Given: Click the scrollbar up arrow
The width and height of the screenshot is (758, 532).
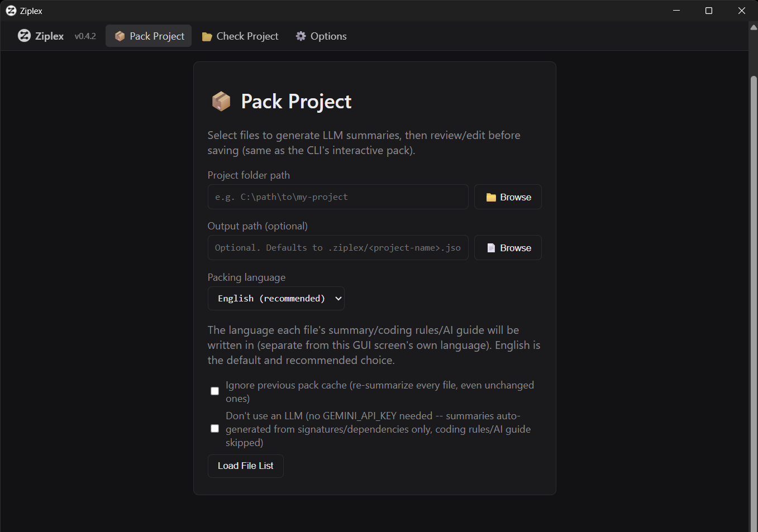Looking at the screenshot, I should coord(754,27).
